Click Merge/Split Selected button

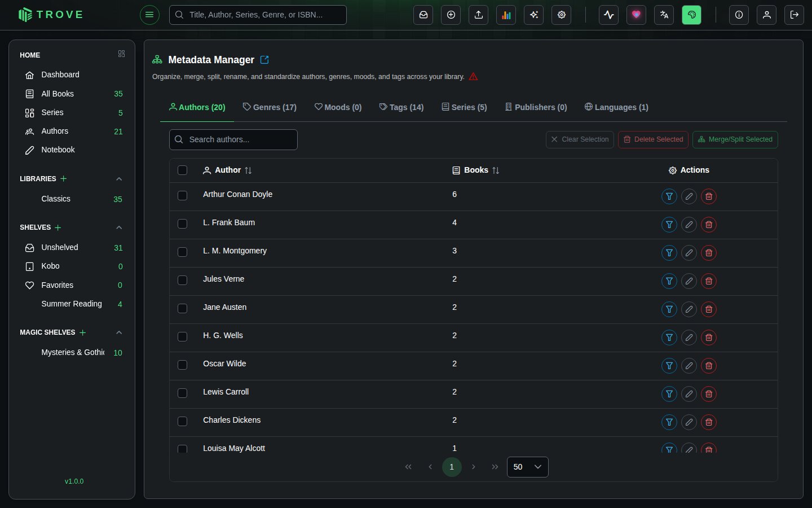[735, 139]
